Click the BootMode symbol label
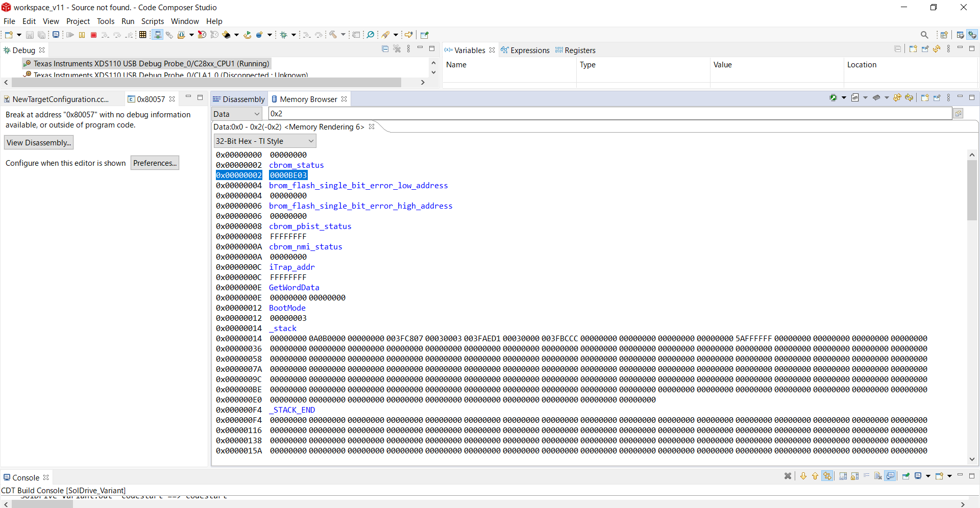 tap(287, 308)
